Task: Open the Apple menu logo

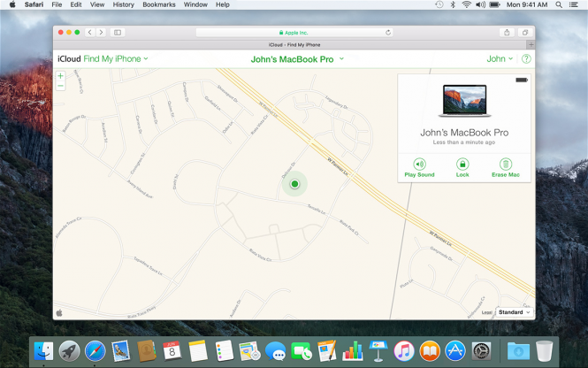Action: [12, 4]
